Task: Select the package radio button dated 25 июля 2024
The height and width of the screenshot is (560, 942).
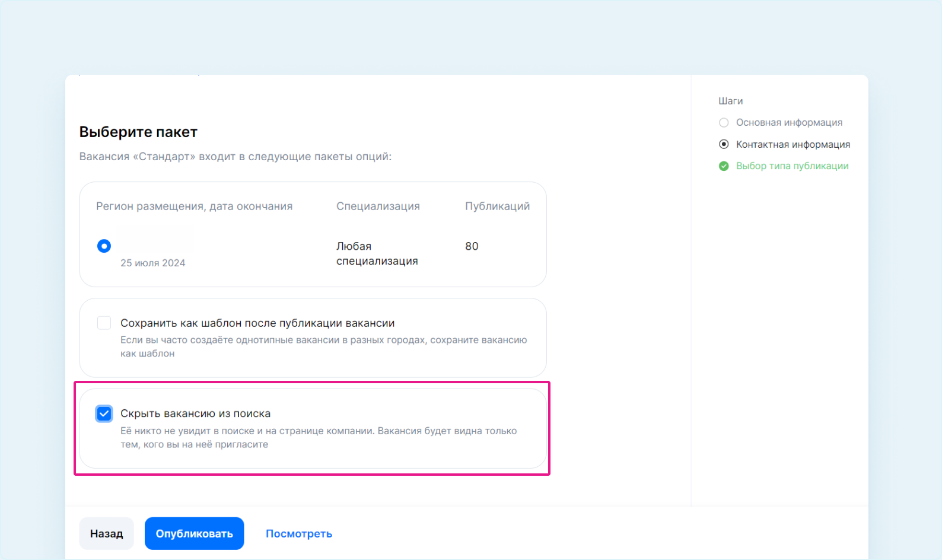Action: point(104,246)
